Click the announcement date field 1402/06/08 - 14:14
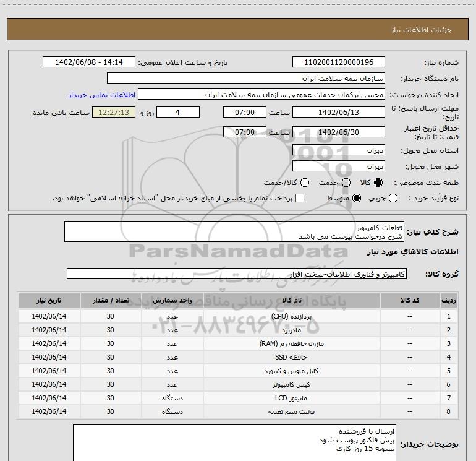The width and height of the screenshot is (476, 461). (x=88, y=62)
